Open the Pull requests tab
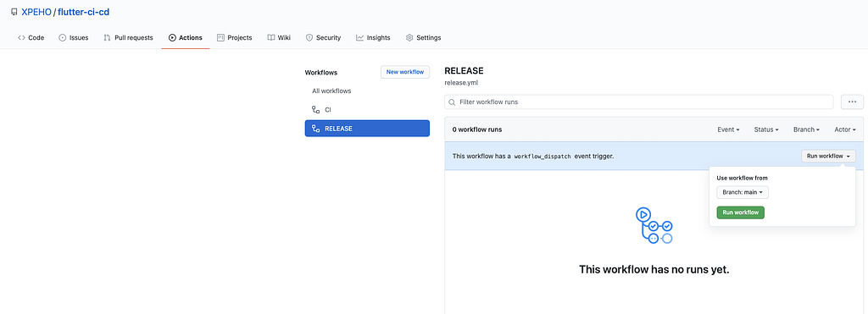This screenshot has height=314, width=868. (129, 37)
